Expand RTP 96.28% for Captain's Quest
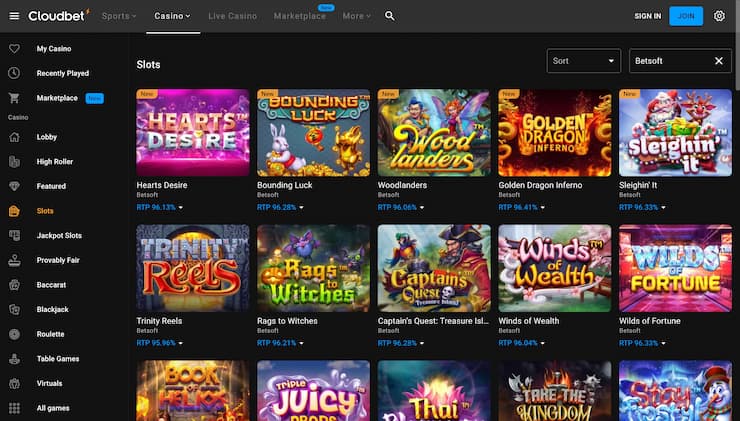This screenshot has width=740, height=421. (x=401, y=343)
